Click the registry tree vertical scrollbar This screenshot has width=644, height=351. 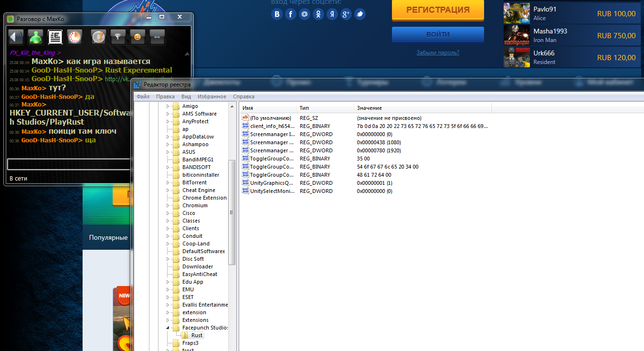click(232, 213)
